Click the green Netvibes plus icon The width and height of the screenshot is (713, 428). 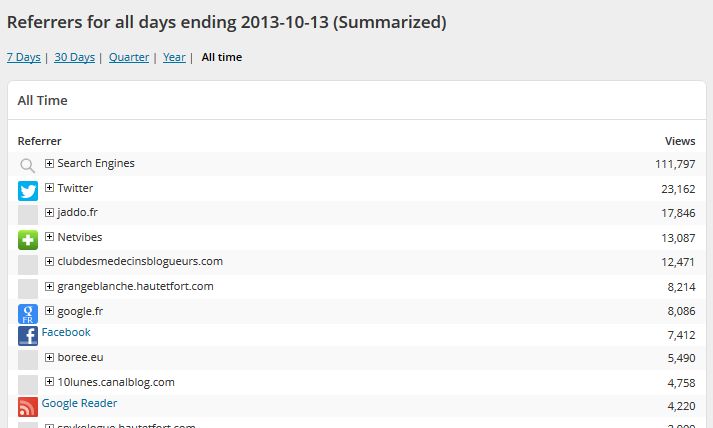tap(28, 240)
